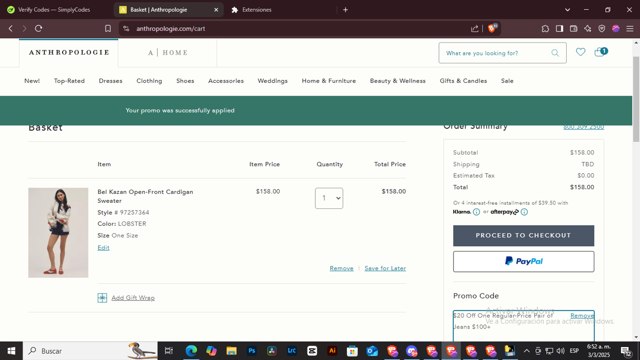Remove the cardigan from the basket
Viewport: 640px width, 360px height.
click(341, 268)
